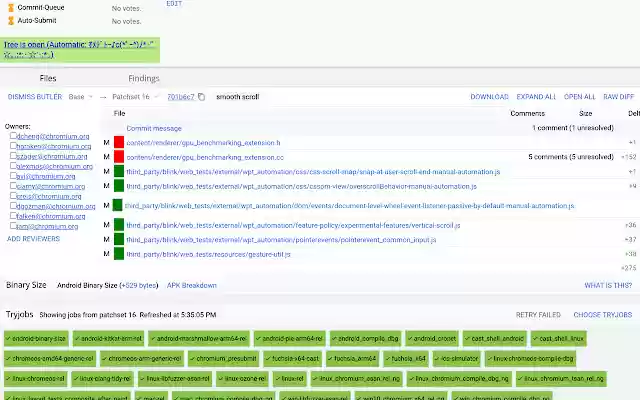Open android-kitkat-arm-rel tryjob chip
This screenshot has width=640, height=400.
click(108, 338)
